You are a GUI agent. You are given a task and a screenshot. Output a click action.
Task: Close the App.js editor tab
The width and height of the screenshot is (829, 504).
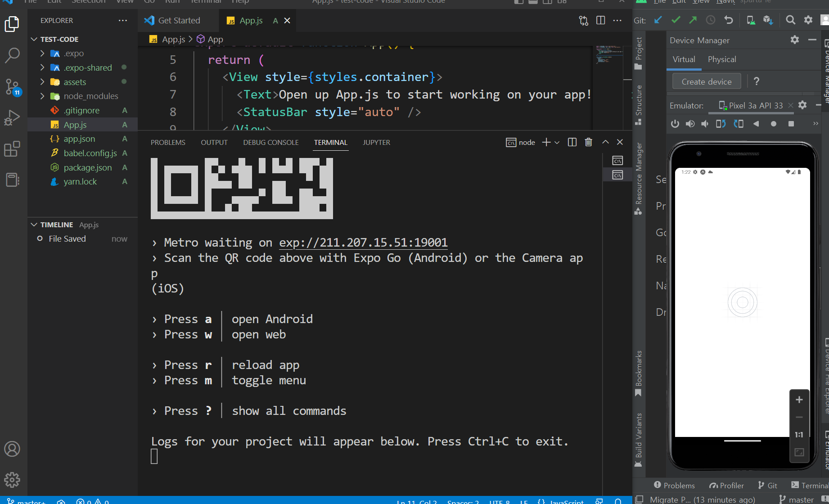(x=287, y=20)
